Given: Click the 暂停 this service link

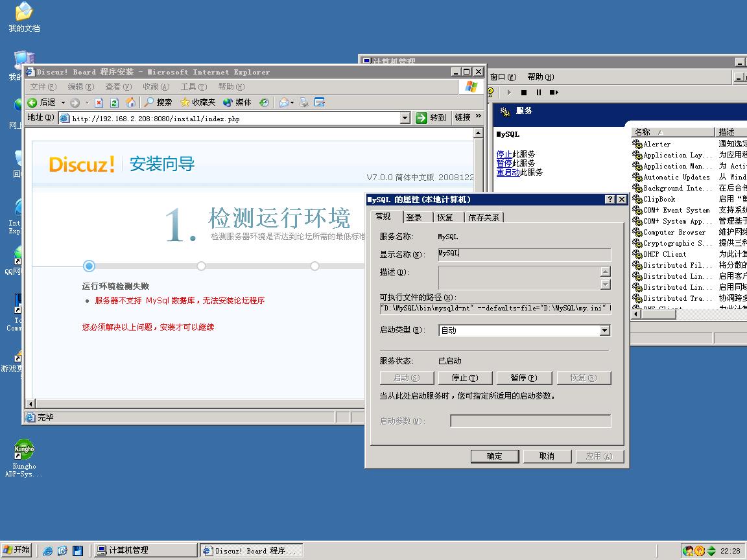Looking at the screenshot, I should tap(504, 163).
